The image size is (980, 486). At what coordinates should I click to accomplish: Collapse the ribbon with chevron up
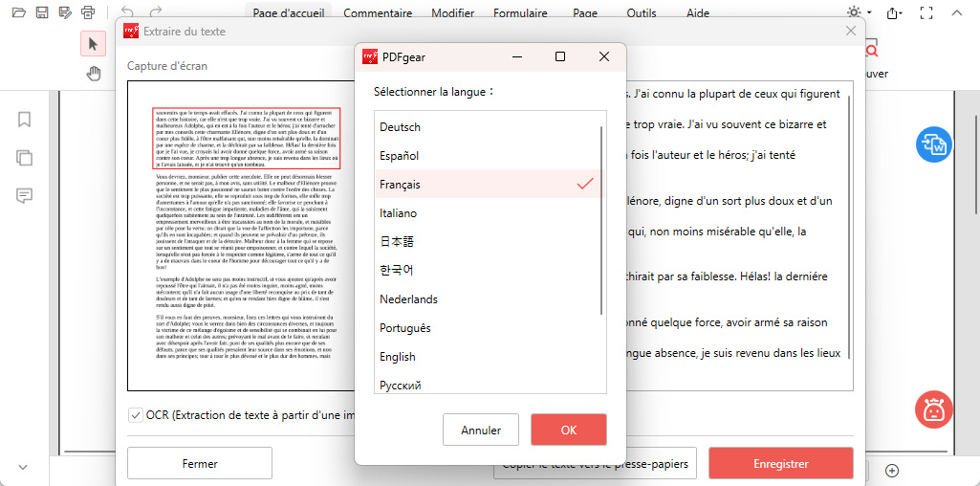tap(956, 12)
